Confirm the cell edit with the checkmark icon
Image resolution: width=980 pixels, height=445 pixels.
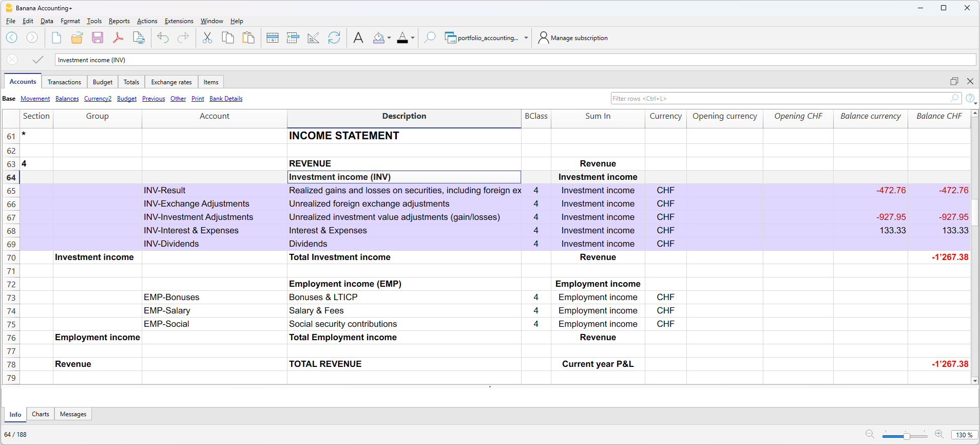coord(37,60)
